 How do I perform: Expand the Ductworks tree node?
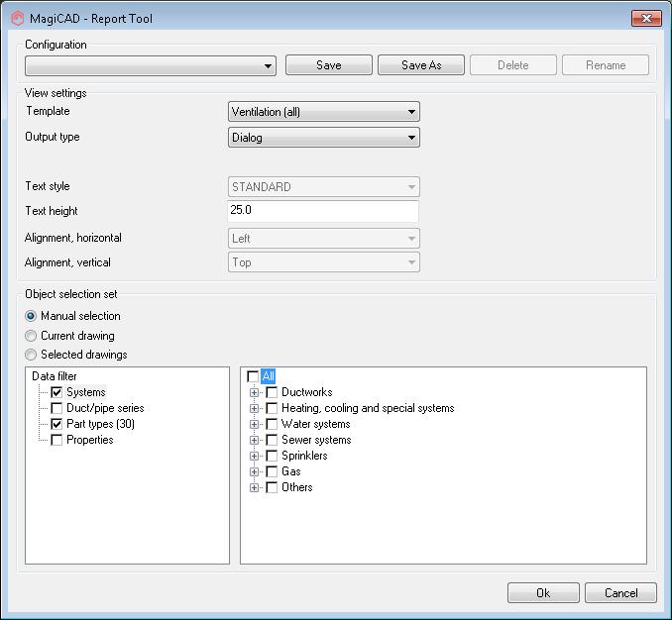[x=254, y=392]
